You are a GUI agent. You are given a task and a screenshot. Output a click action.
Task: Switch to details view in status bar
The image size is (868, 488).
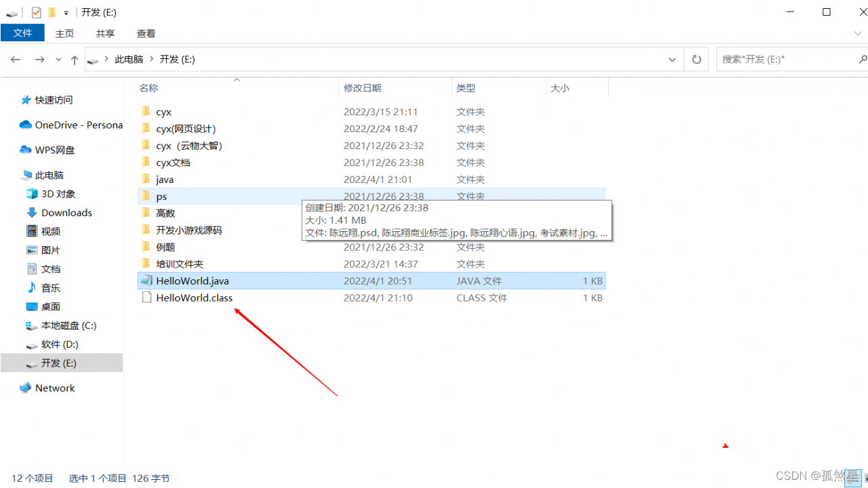[x=852, y=479]
